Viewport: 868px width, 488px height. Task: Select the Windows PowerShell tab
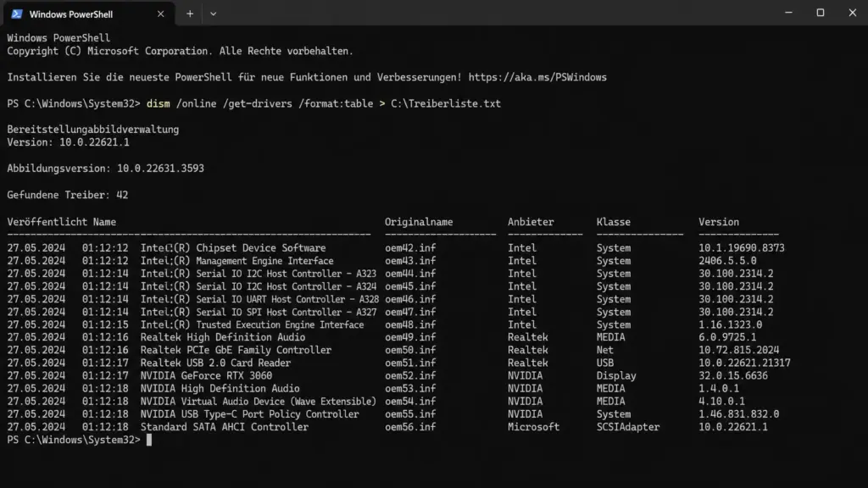pos(88,14)
